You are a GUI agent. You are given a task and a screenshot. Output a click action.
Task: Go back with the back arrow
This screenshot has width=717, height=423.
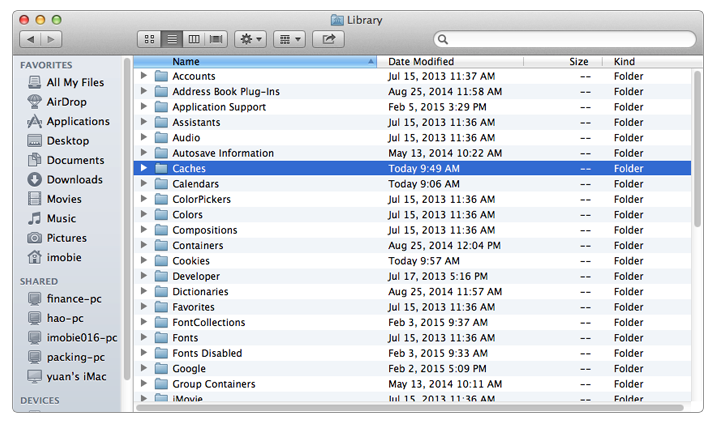tap(29, 39)
